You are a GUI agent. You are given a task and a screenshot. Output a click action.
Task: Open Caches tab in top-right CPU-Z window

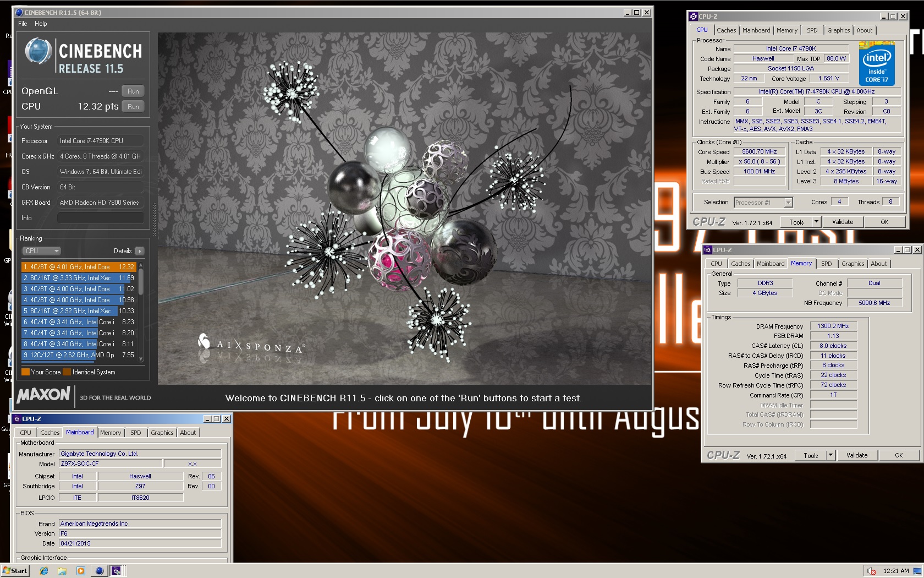tap(726, 30)
